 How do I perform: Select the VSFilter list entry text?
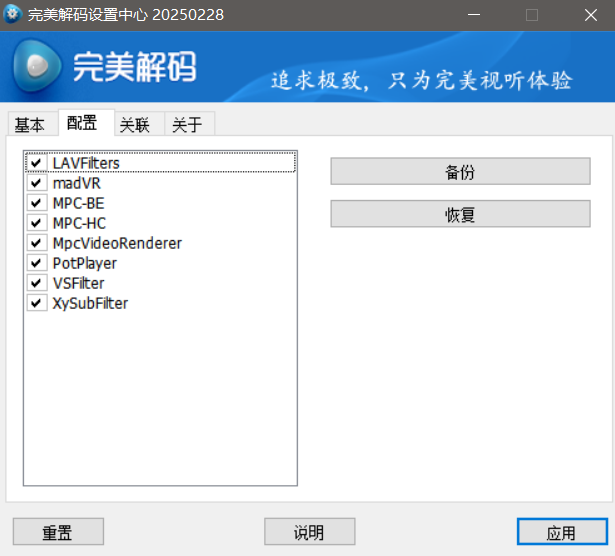(78, 283)
